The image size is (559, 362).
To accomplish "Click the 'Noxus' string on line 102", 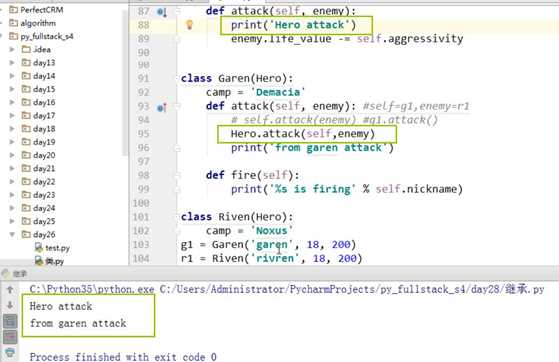I will (x=271, y=230).
